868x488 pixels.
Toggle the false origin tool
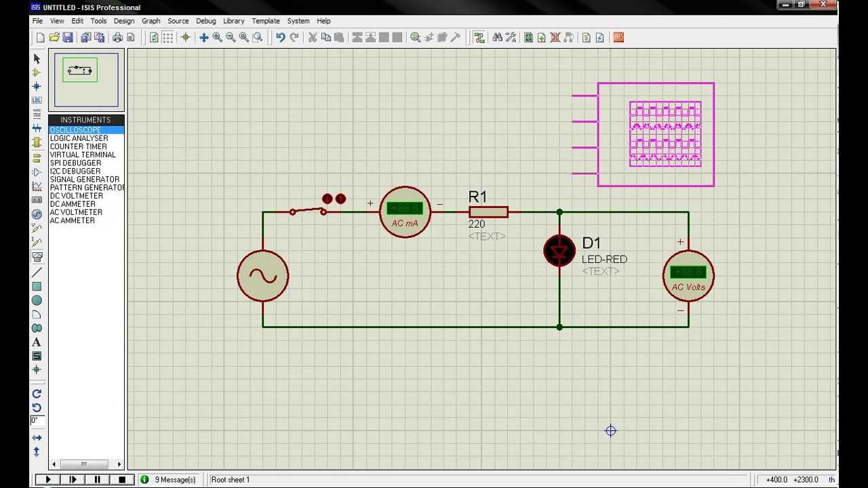tap(185, 37)
